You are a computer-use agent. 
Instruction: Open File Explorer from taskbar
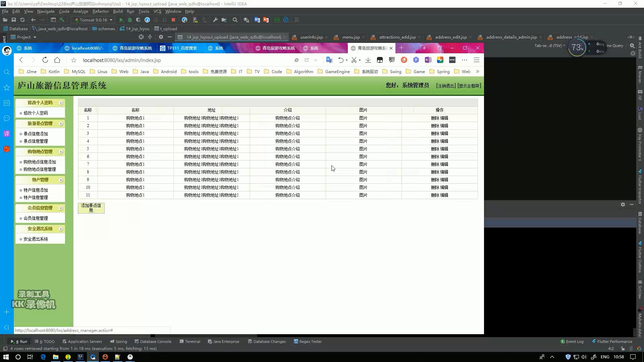tap(55, 357)
